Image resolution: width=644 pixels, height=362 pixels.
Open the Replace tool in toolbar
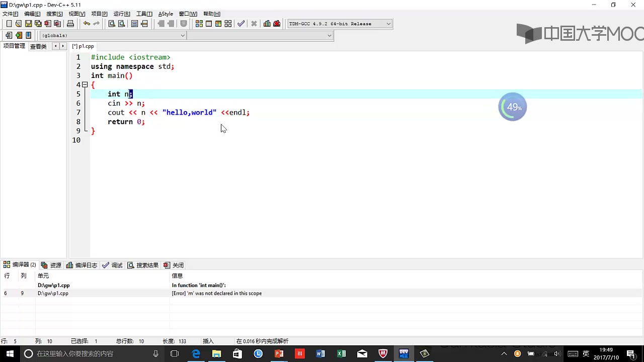(121, 24)
